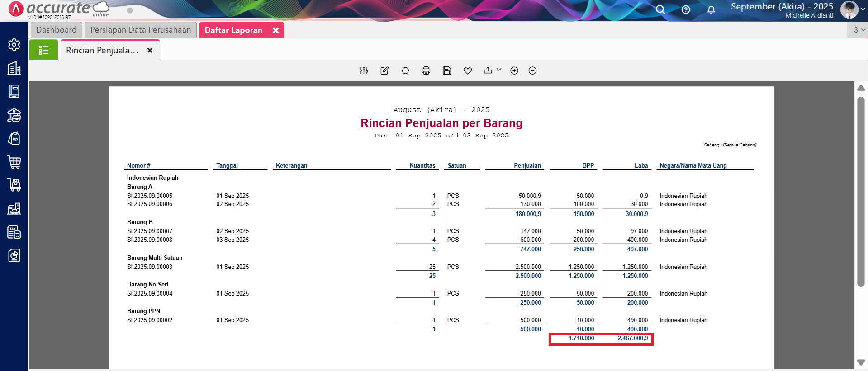Open the report filter settings icon
This screenshot has height=371, width=868.
364,70
